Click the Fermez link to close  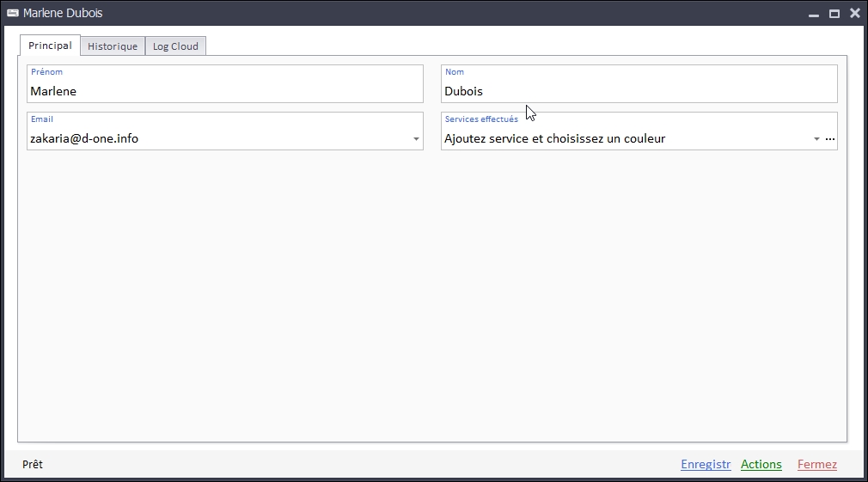point(816,465)
